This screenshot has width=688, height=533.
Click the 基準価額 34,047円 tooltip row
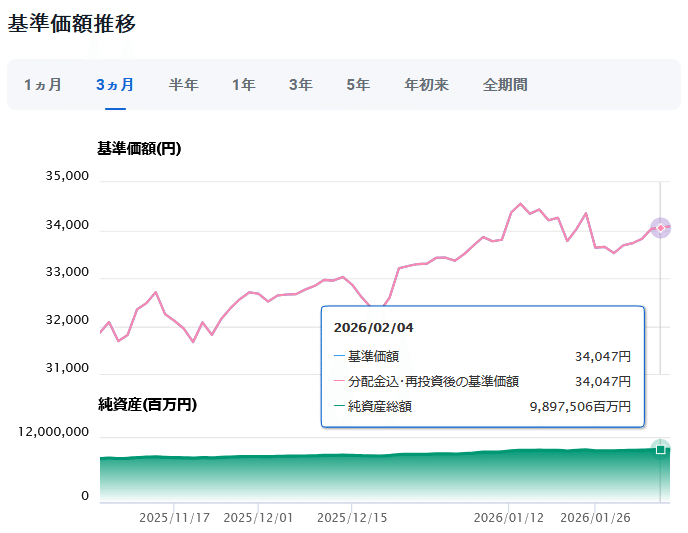482,356
